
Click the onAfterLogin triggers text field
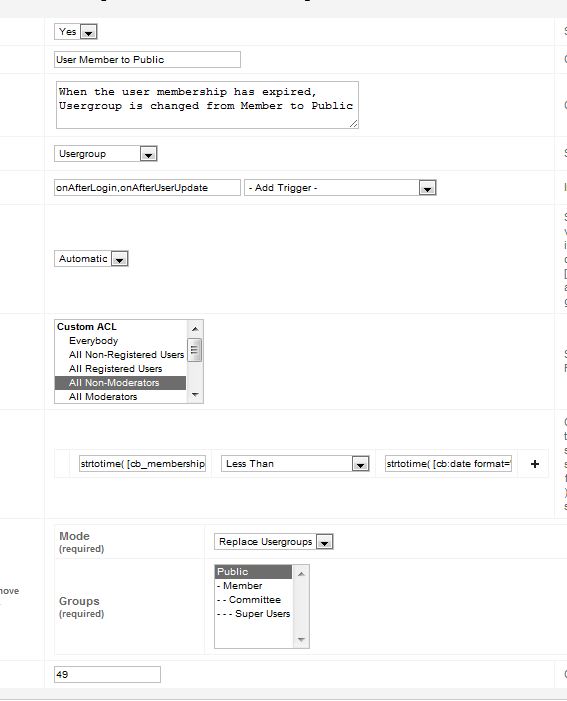coord(147,188)
